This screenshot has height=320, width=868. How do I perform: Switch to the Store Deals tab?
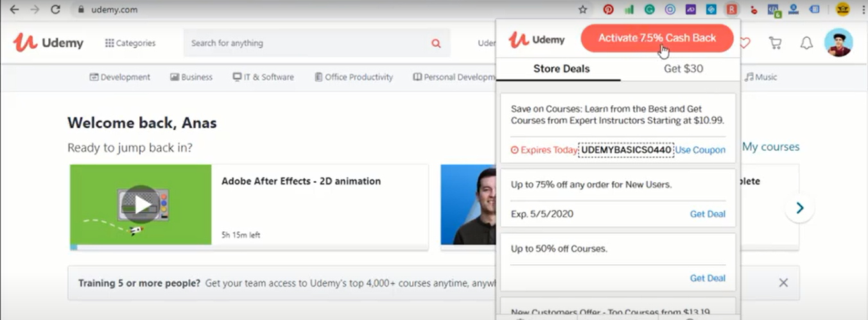coord(561,69)
